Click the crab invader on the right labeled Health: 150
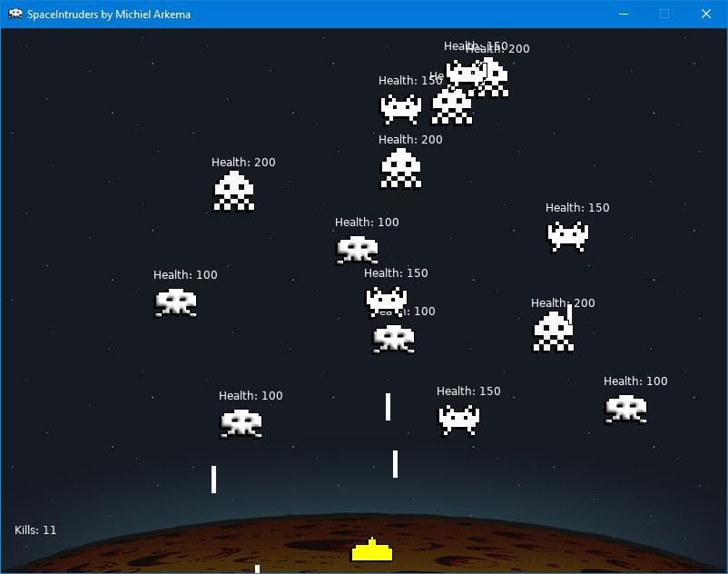 568,236
